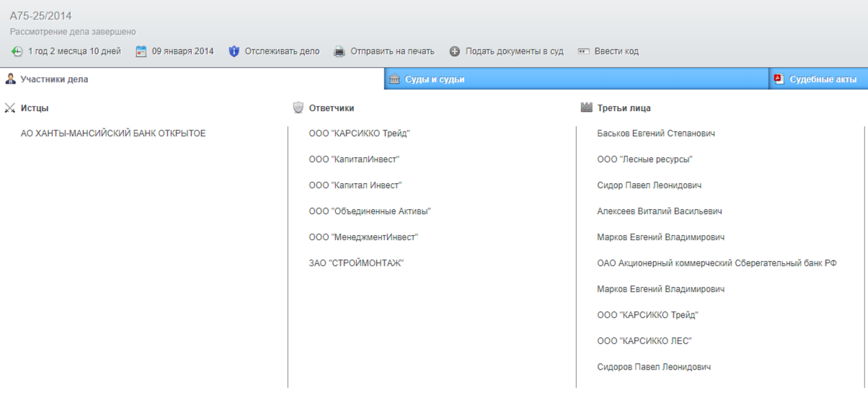
Task: Click the calendar icon next to 09 января 2014
Action: 141,51
